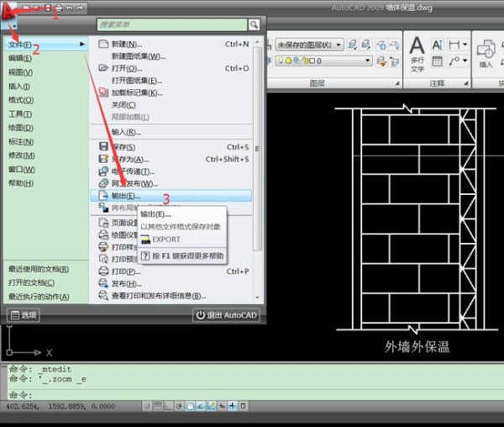Click the Open (打开) menu entry

pyautogui.click(x=123, y=68)
